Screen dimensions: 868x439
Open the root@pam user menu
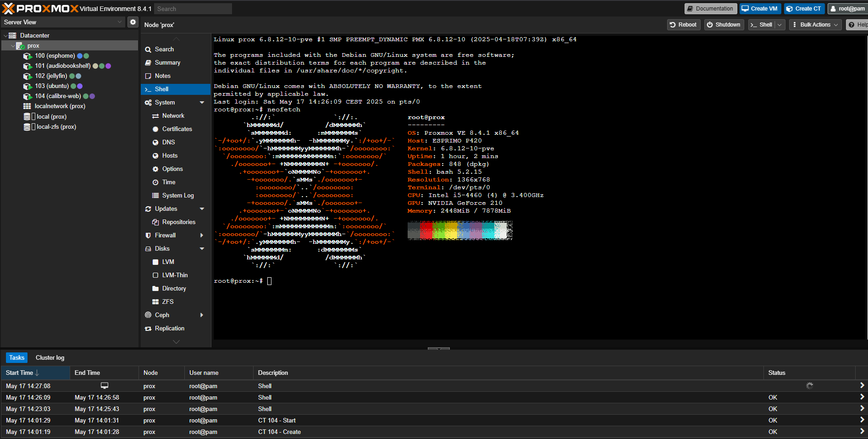click(x=847, y=9)
